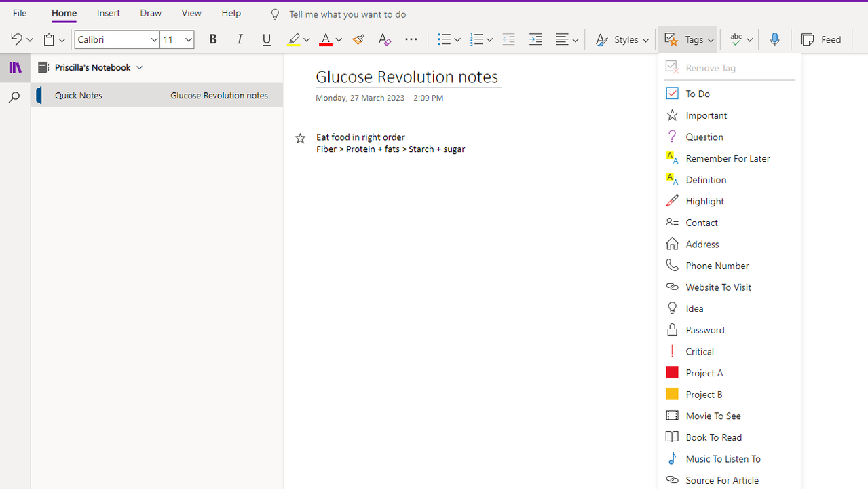Open the font size dropdown
This screenshot has height=489, width=868.
(x=188, y=40)
